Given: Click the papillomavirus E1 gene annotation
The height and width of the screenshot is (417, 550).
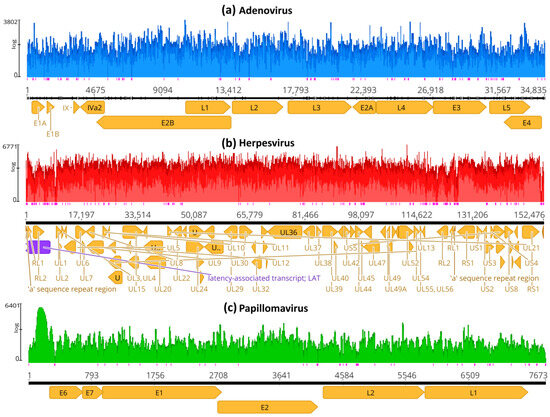Looking at the screenshot, I should pyautogui.click(x=162, y=393).
